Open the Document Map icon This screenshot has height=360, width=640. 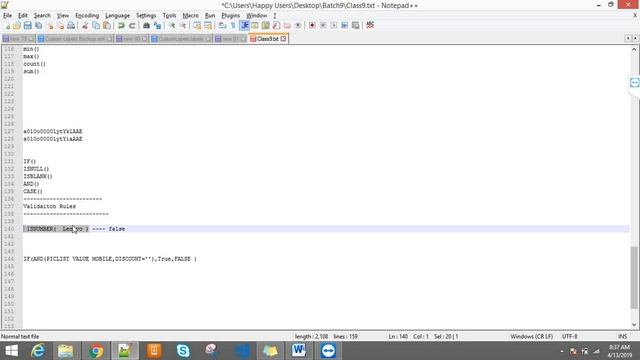pos(265,25)
